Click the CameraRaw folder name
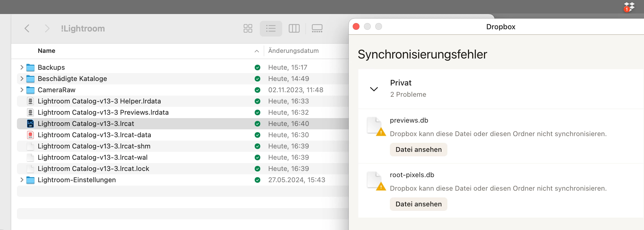 pos(57,90)
